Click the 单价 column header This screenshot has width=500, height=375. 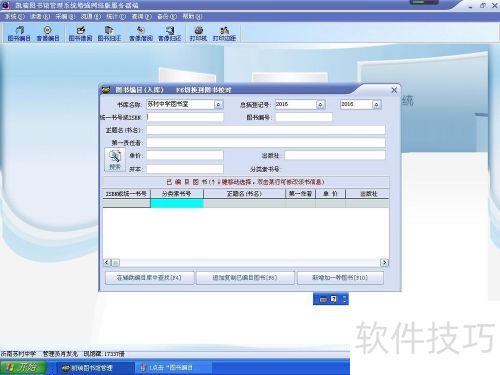click(331, 194)
